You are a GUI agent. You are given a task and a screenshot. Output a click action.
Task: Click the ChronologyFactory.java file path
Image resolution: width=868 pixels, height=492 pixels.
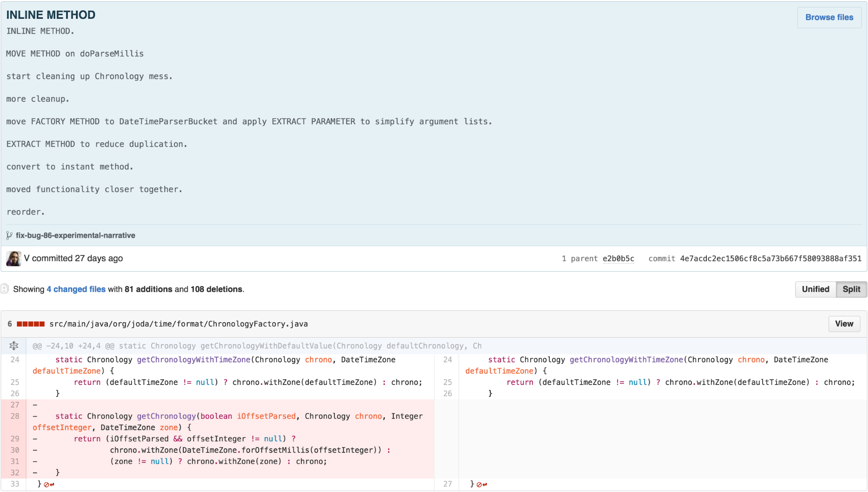tap(178, 324)
